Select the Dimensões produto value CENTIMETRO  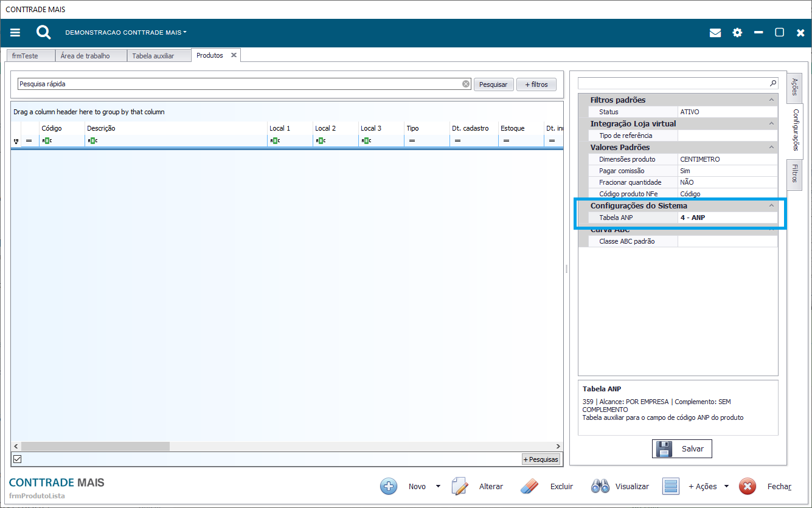pyautogui.click(x=727, y=159)
